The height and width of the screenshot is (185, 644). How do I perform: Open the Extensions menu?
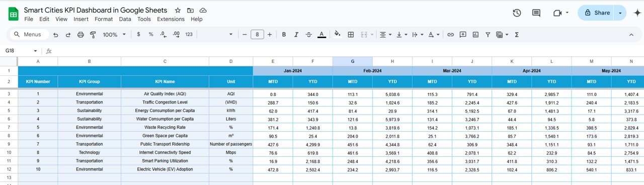click(x=171, y=19)
